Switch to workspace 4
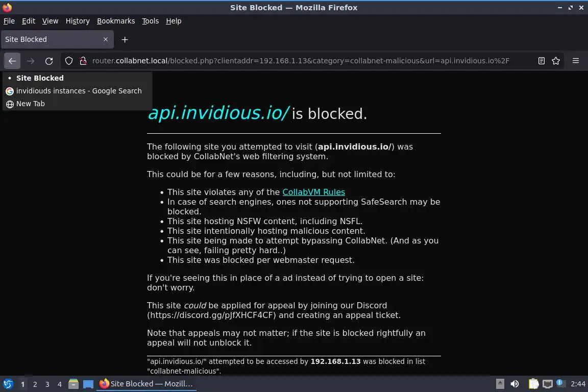 [x=60, y=384]
